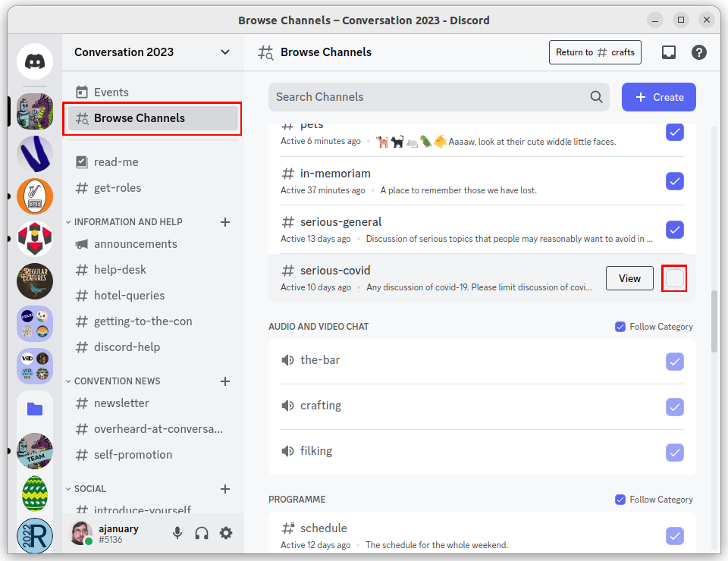Open Discord home direct messages icon
The height and width of the screenshot is (561, 728).
pos(35,62)
